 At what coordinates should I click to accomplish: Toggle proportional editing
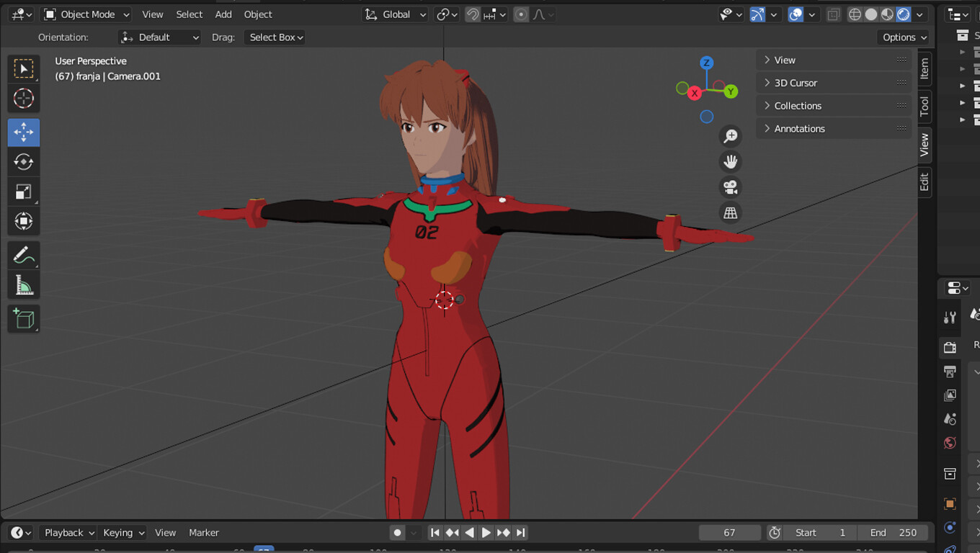click(521, 14)
